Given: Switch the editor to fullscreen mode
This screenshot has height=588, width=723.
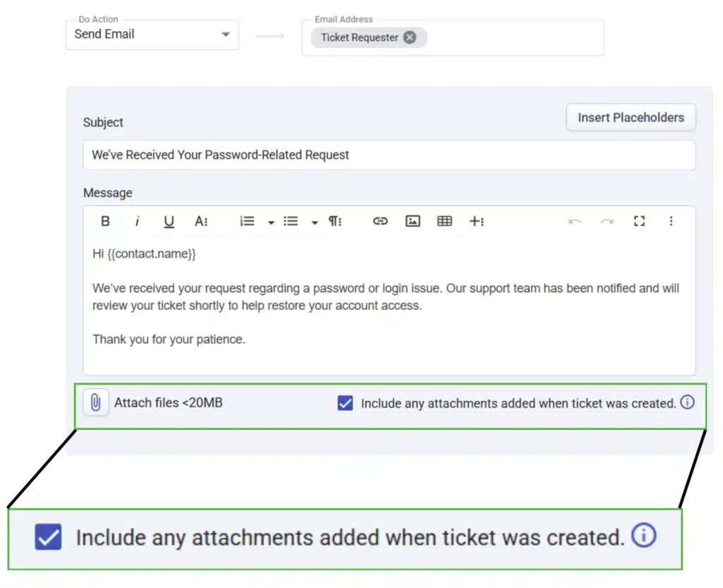Looking at the screenshot, I should click(639, 222).
